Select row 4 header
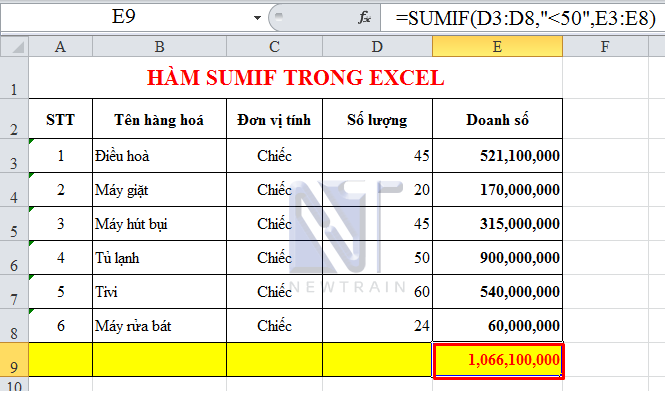This screenshot has height=397, width=667. pyautogui.click(x=14, y=190)
